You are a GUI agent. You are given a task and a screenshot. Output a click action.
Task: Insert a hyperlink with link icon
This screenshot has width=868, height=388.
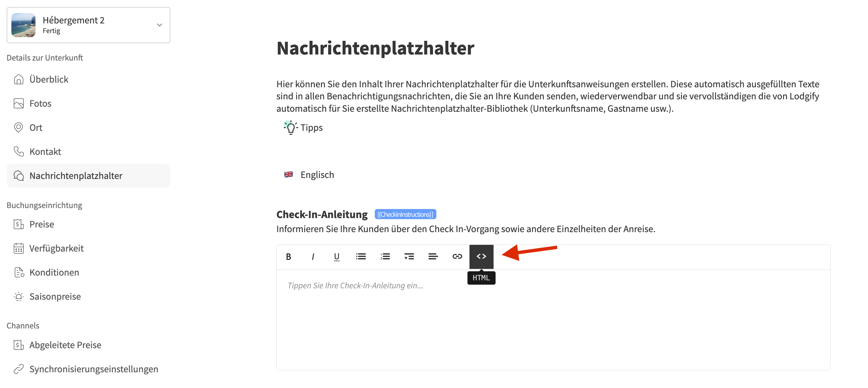pos(457,257)
